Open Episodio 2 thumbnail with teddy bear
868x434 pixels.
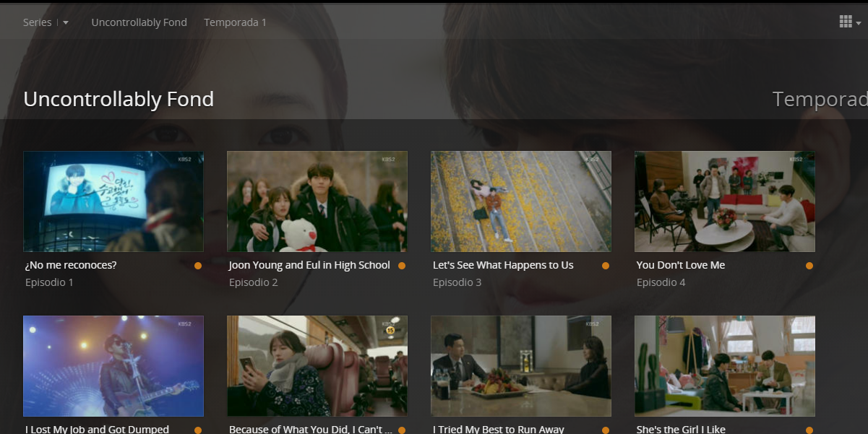[x=317, y=201]
